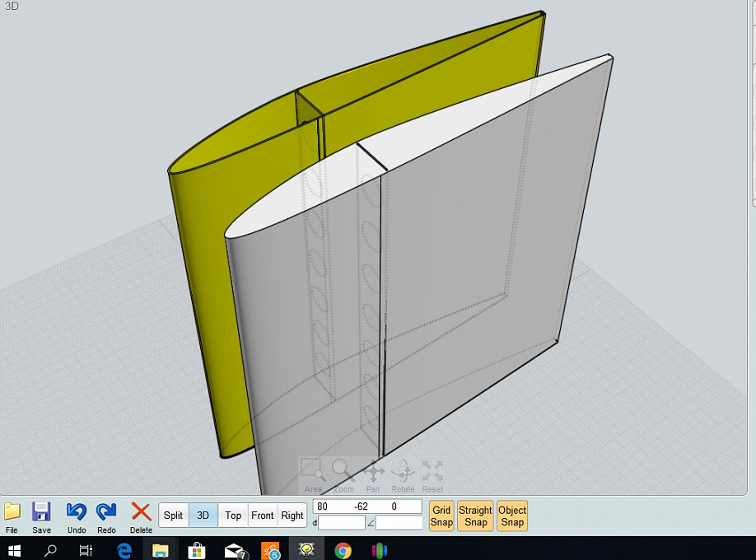Viewport: 756px width, 560px height.
Task: Switch to Front view
Action: (263, 516)
